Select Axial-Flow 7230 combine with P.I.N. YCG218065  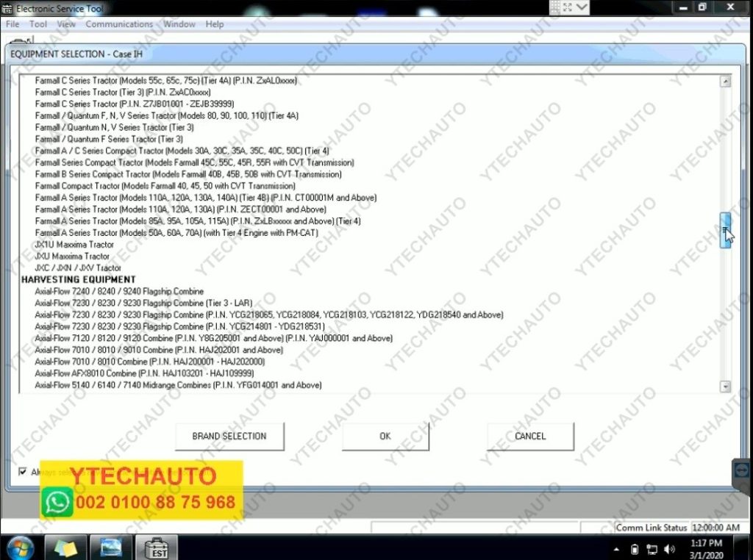coord(269,315)
